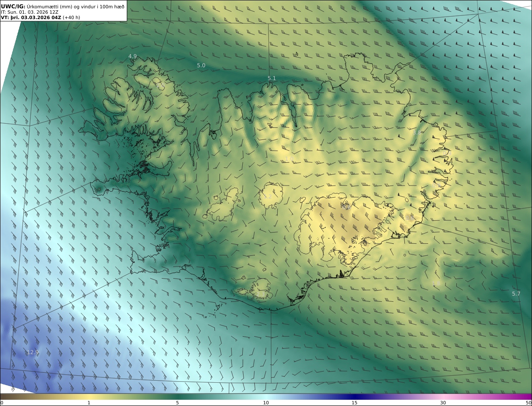Click the 5.7 value label on map
Image resolution: width=532 pixels, height=406 pixels.
[x=516, y=293]
